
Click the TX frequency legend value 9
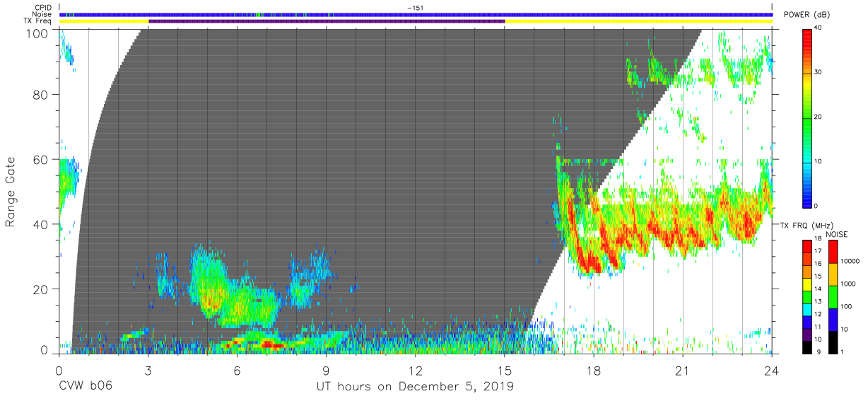click(x=820, y=351)
